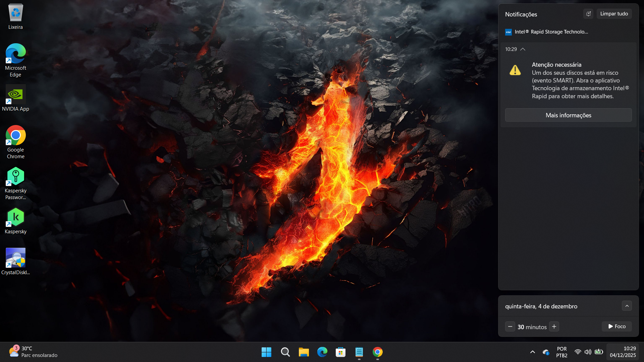Expand the calendar chevron beside the date

pyautogui.click(x=627, y=306)
